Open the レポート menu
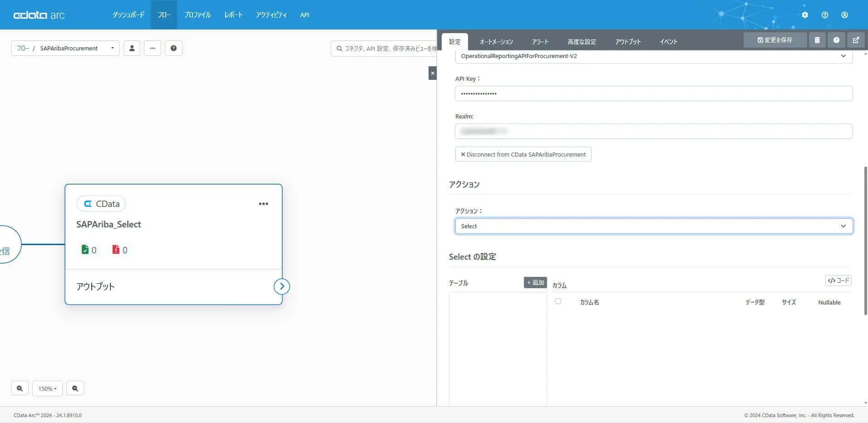The height and width of the screenshot is (423, 868). click(x=233, y=15)
